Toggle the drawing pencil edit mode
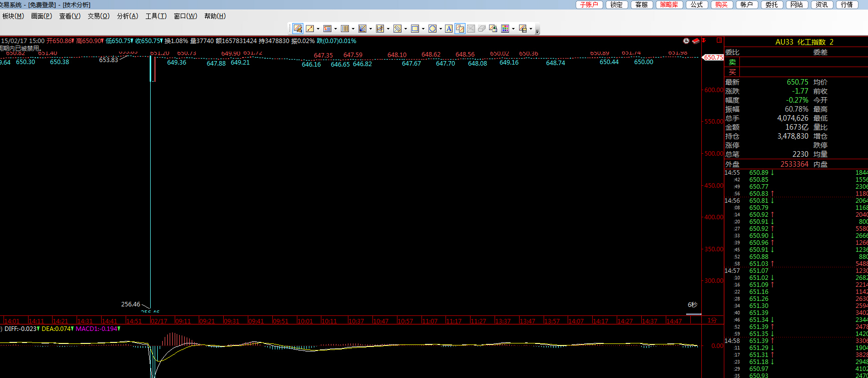 pyautogui.click(x=298, y=29)
